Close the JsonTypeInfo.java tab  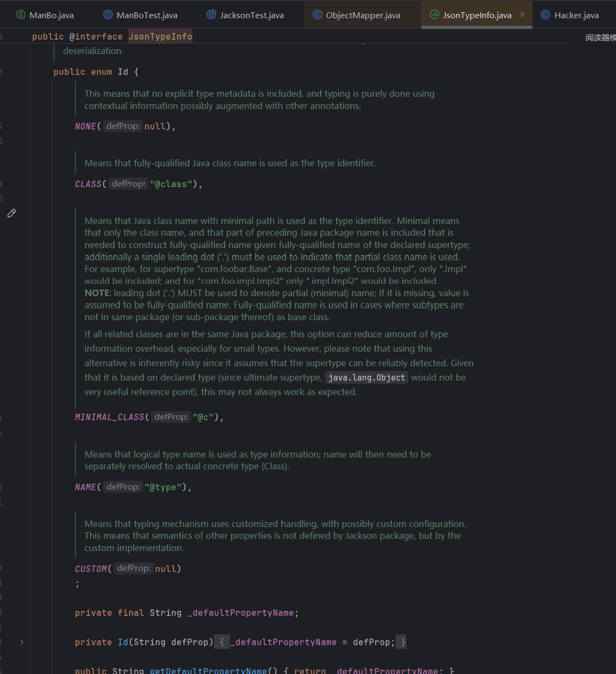coord(522,15)
